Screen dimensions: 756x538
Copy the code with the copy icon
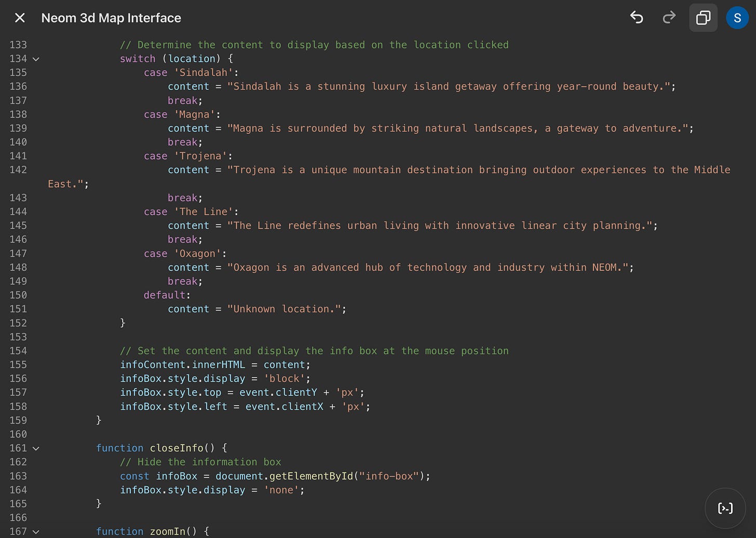[703, 18]
